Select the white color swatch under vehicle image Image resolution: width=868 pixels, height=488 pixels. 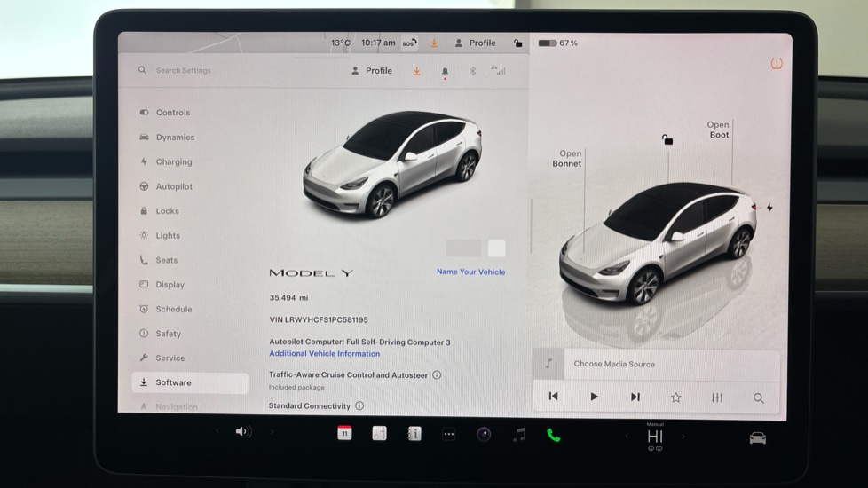coord(496,248)
